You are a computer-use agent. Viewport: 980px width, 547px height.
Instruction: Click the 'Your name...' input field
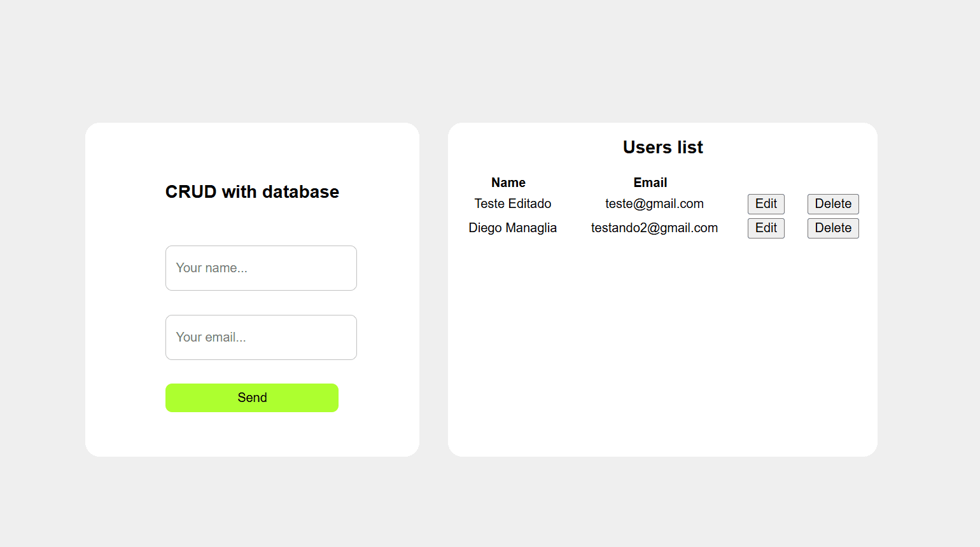261,268
